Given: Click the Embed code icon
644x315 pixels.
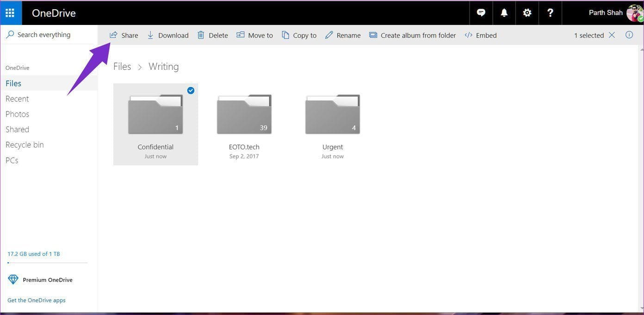Looking at the screenshot, I should tap(469, 35).
